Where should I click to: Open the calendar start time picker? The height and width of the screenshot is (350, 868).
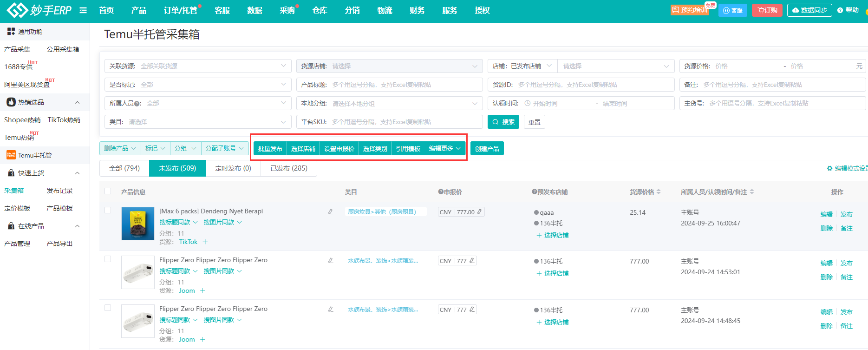528,103
